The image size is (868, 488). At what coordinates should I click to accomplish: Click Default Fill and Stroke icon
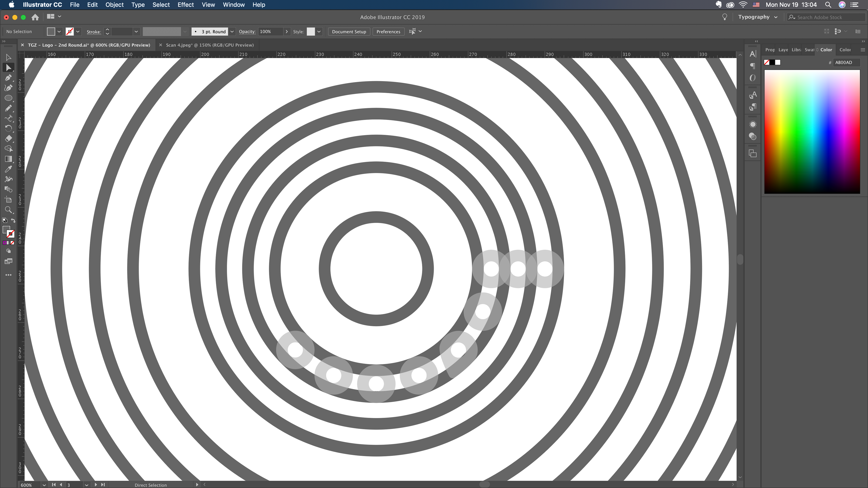coord(4,220)
